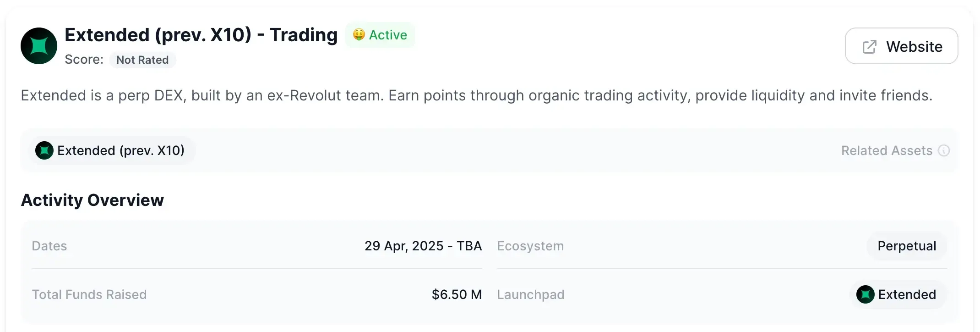The height and width of the screenshot is (332, 980).
Task: Click the large Extended logo beside the title
Action: pyautogui.click(x=39, y=46)
